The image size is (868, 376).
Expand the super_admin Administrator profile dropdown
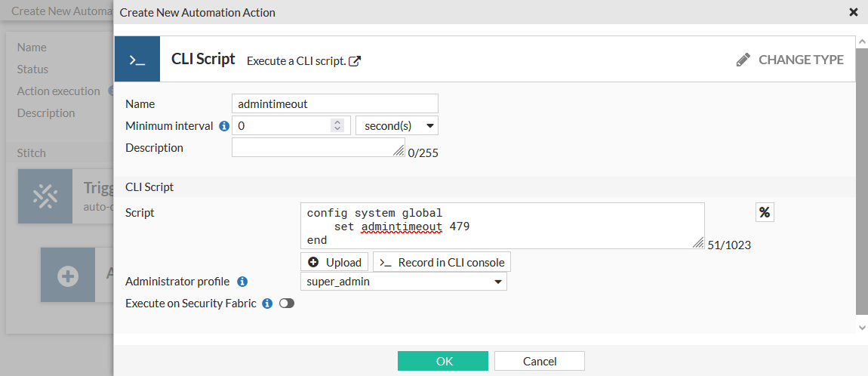(x=403, y=282)
